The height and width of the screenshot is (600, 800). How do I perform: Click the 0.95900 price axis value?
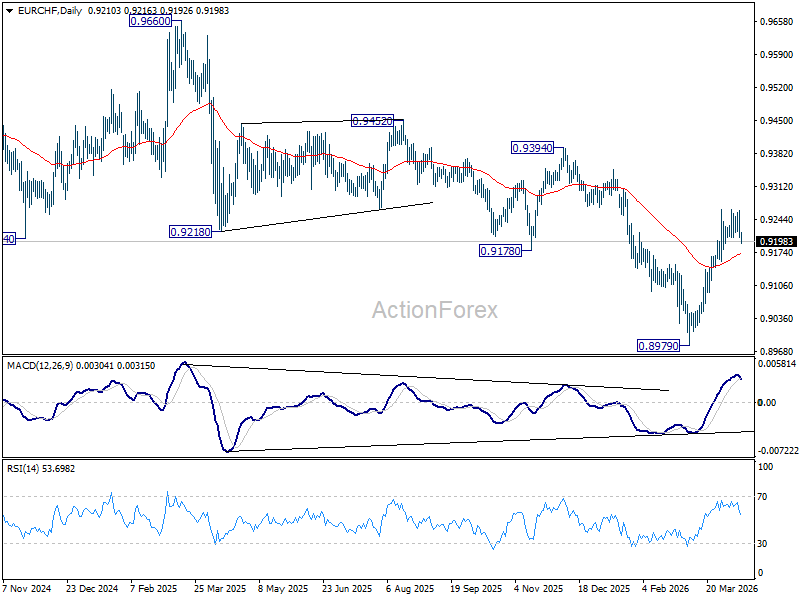click(x=777, y=55)
